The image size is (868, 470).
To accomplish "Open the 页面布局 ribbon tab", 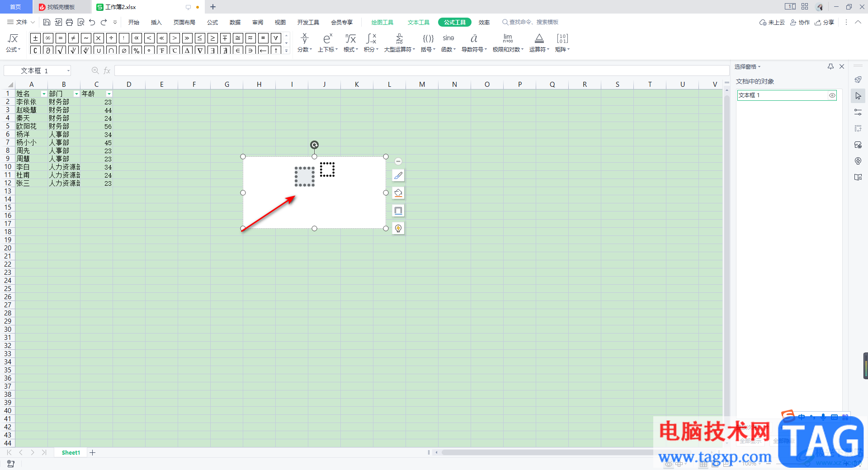I will tap(184, 22).
